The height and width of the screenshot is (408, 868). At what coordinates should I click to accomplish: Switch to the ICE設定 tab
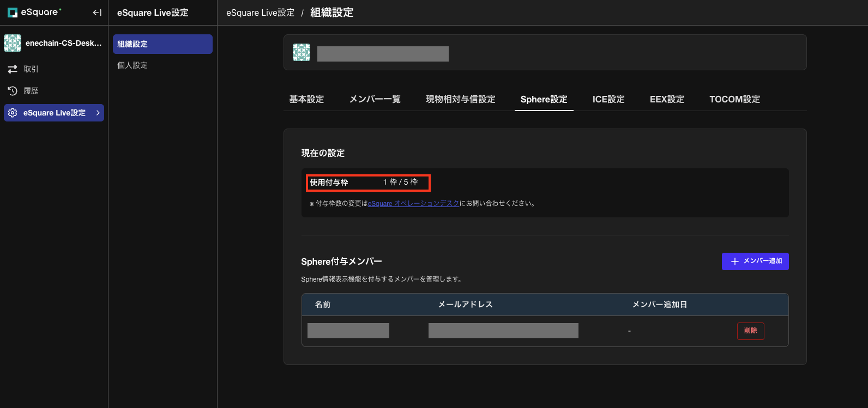tap(608, 99)
